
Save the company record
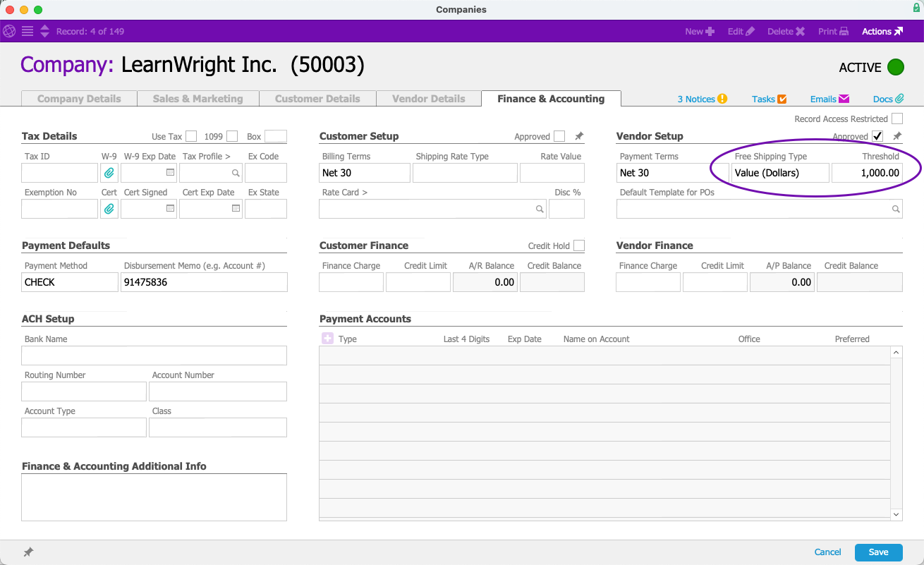878,552
